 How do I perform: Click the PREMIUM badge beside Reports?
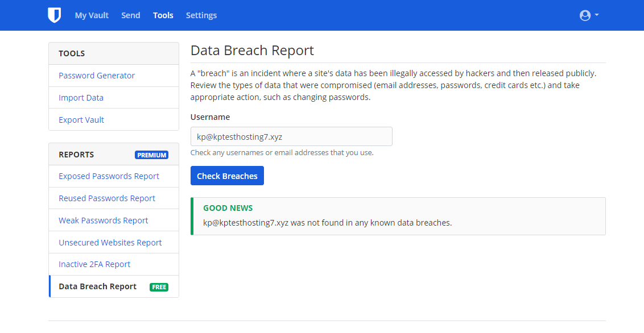(151, 155)
